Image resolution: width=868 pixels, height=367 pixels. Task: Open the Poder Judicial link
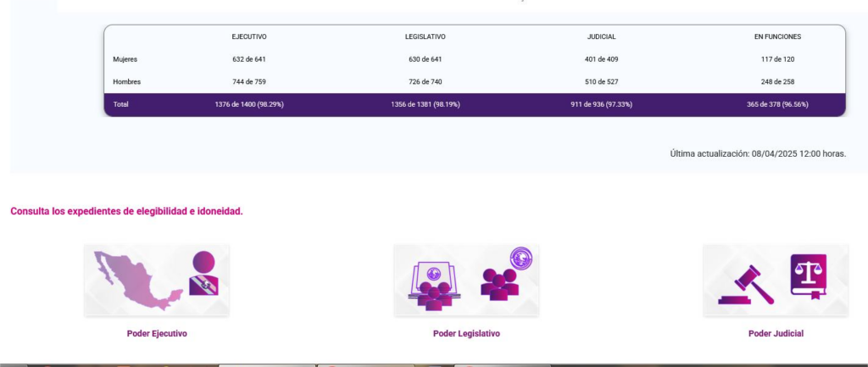tap(776, 333)
